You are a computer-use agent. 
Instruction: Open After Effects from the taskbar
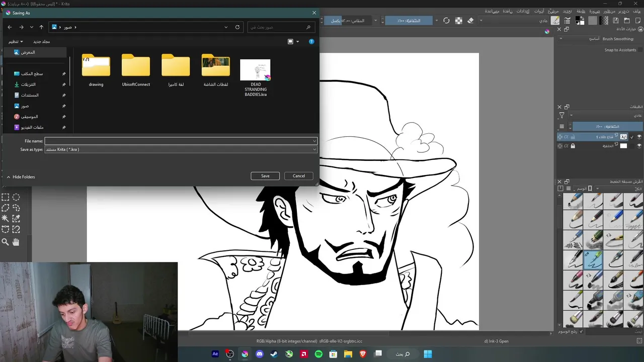pos(215,354)
